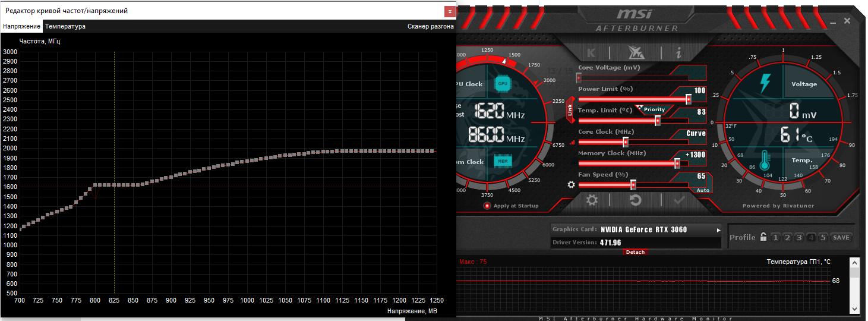Viewport: 868px width, 321px height.
Task: Click the Detach button for the monitor
Action: tap(635, 252)
